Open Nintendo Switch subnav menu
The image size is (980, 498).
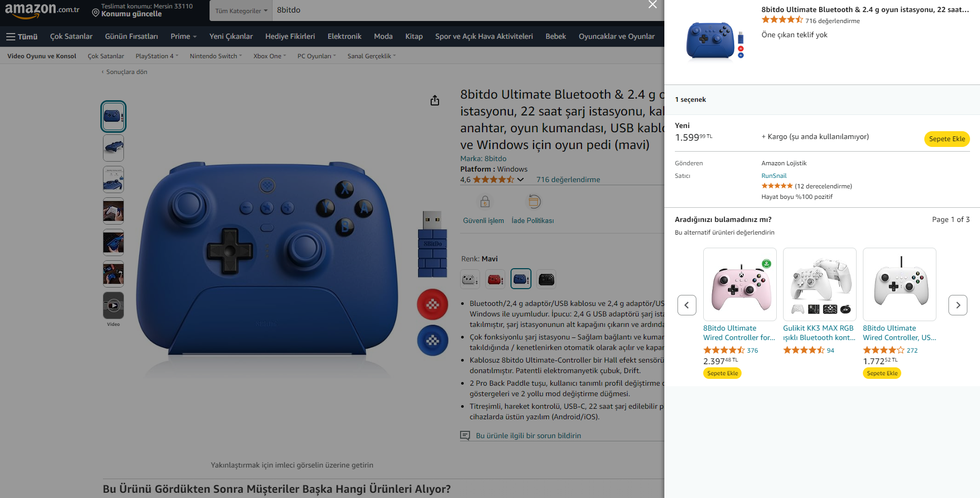tap(216, 56)
